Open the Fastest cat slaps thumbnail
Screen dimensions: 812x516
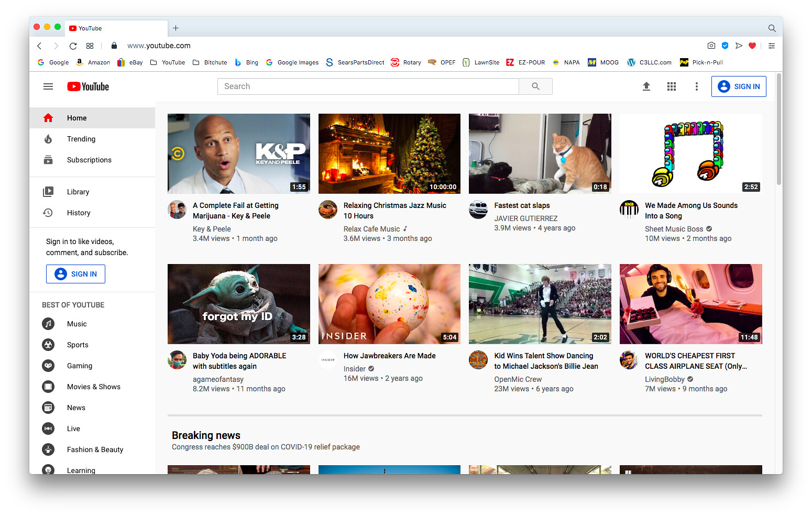click(x=540, y=153)
